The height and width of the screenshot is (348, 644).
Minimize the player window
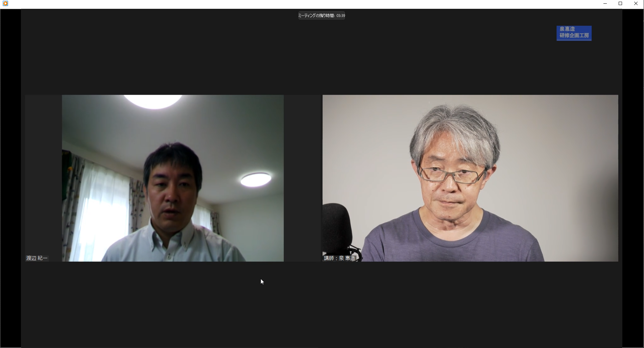click(x=605, y=4)
